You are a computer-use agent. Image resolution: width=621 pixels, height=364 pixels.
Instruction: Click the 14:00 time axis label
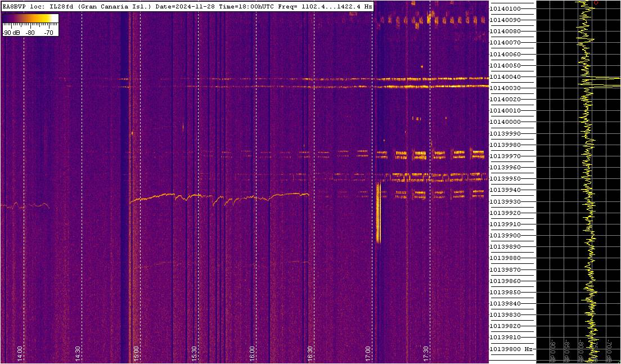[20, 353]
